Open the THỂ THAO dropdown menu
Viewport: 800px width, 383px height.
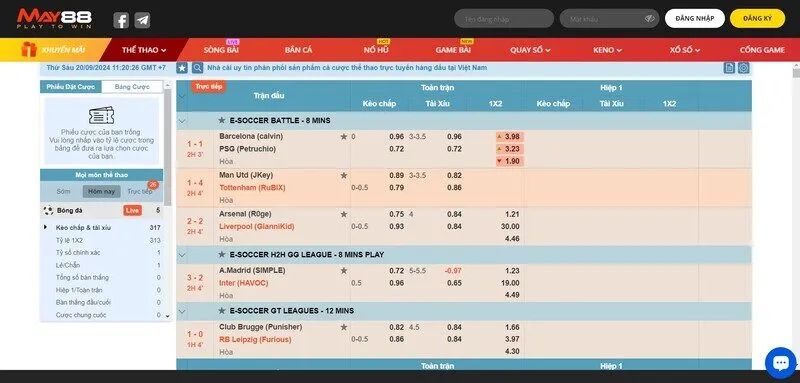(x=144, y=50)
